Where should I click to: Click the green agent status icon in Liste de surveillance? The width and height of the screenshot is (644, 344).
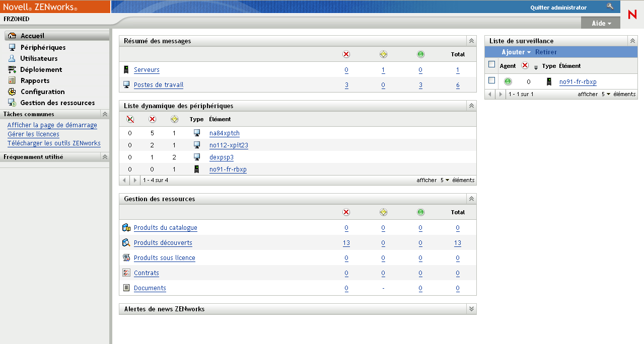(x=508, y=81)
